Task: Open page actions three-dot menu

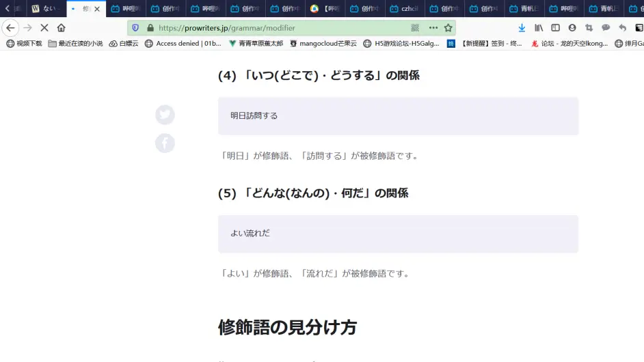Action: point(433,28)
